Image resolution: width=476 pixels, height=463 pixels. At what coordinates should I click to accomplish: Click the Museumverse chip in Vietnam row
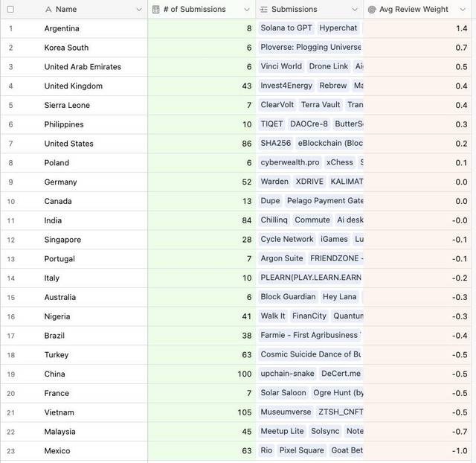pos(286,412)
